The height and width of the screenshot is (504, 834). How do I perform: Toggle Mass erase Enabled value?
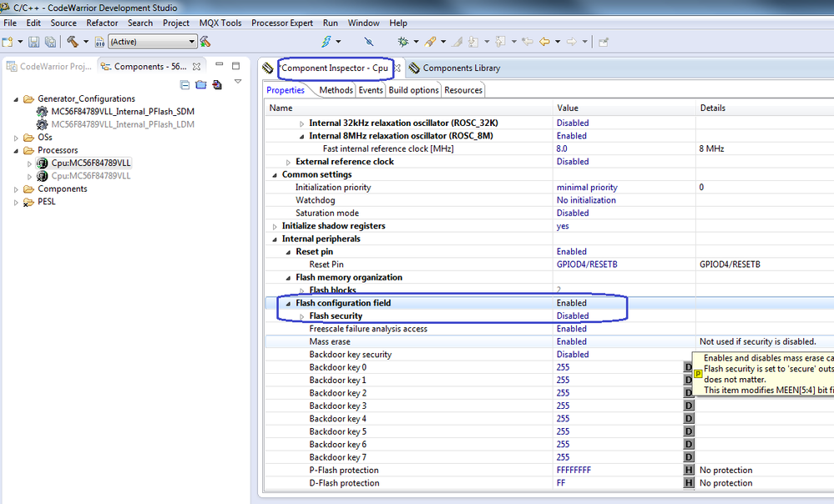click(572, 341)
